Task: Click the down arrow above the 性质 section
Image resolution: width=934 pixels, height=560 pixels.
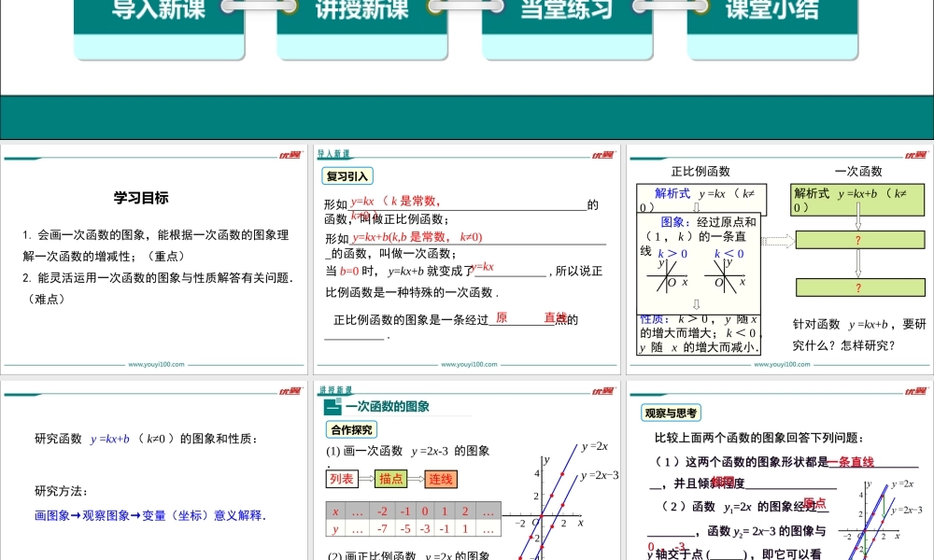Action: click(x=696, y=303)
